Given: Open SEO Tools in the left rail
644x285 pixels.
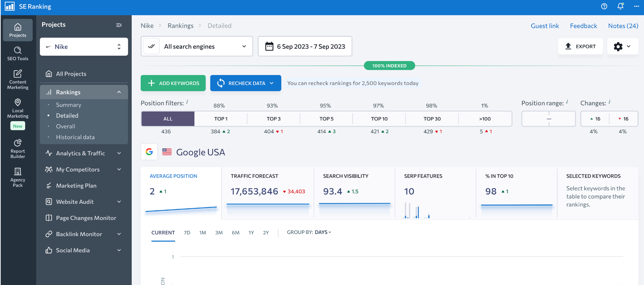Looking at the screenshot, I should 18,54.
